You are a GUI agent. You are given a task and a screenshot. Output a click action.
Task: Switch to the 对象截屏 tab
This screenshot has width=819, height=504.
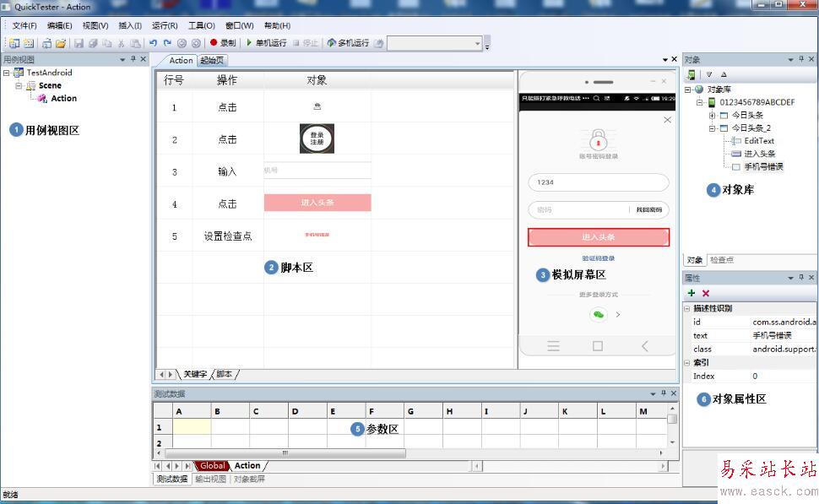pos(249,479)
